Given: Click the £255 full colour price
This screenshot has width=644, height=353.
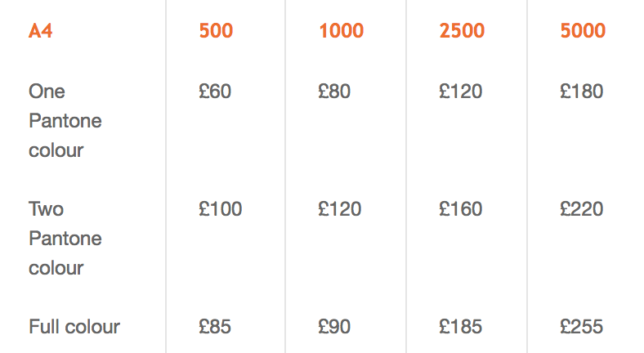Looking at the screenshot, I should click(582, 327).
